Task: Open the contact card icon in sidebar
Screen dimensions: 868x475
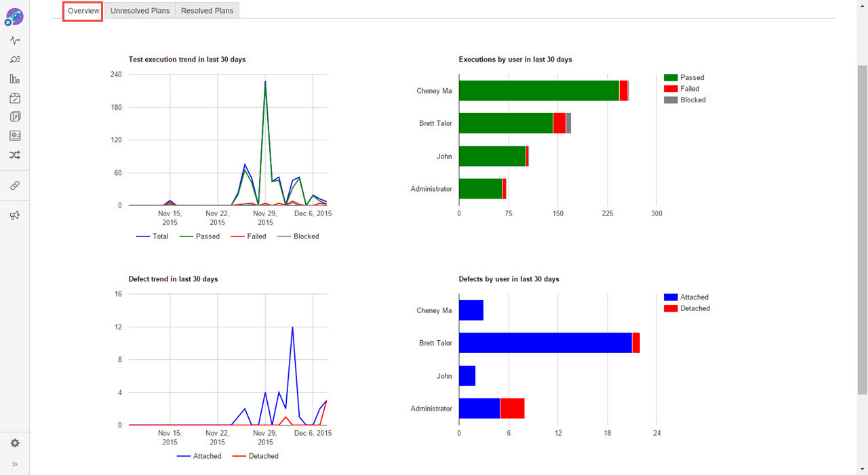Action: pos(15,136)
